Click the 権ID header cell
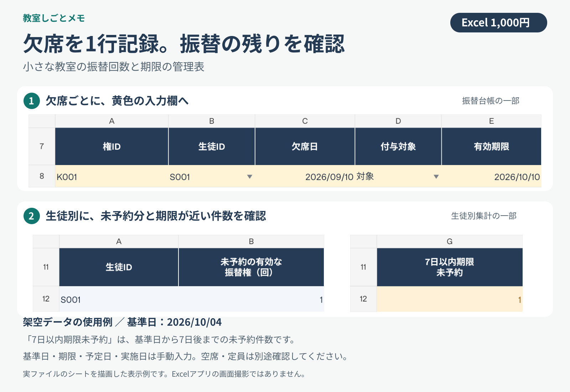 (112, 146)
